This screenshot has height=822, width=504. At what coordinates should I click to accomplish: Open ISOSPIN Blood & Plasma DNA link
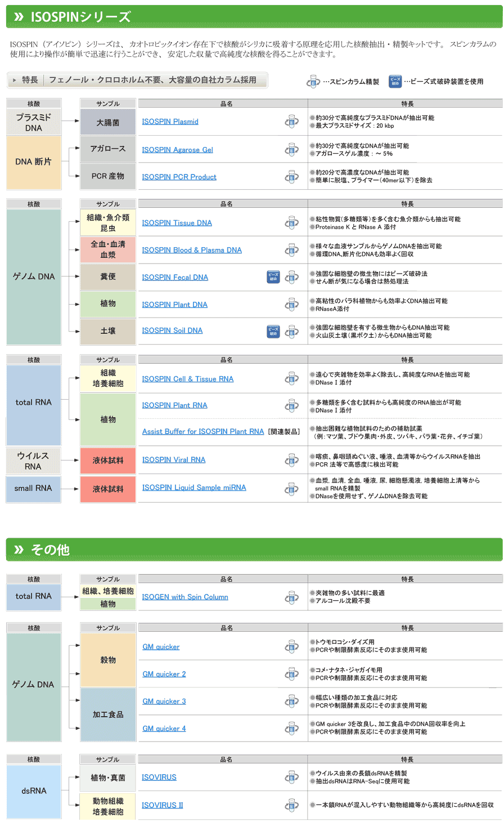click(x=192, y=250)
